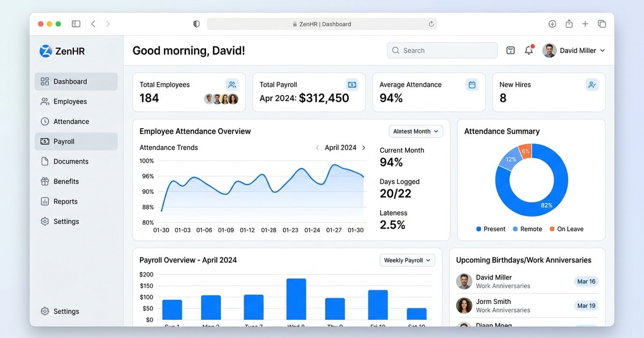Click the browser share icon
The height and width of the screenshot is (338, 644).
(x=569, y=24)
